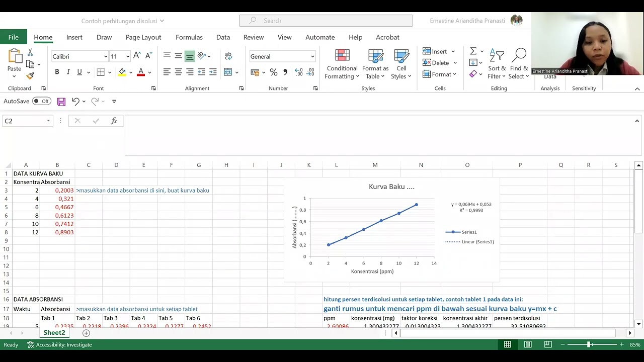Apply red font color
Screen dimensions: 644x362
click(141, 72)
